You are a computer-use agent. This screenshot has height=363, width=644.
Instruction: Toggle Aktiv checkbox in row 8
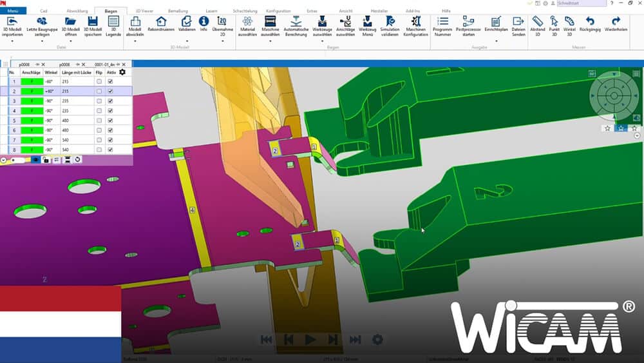(110, 150)
